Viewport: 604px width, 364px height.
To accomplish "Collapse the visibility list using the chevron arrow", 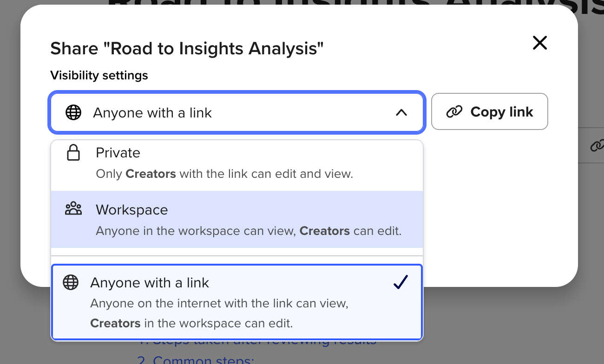I will tap(401, 112).
